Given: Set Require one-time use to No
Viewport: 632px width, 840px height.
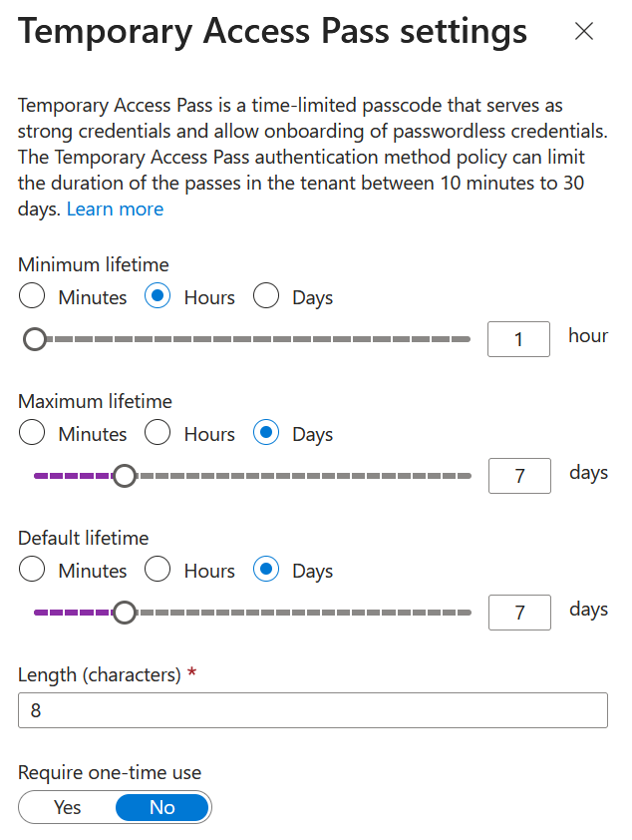Looking at the screenshot, I should [x=162, y=807].
